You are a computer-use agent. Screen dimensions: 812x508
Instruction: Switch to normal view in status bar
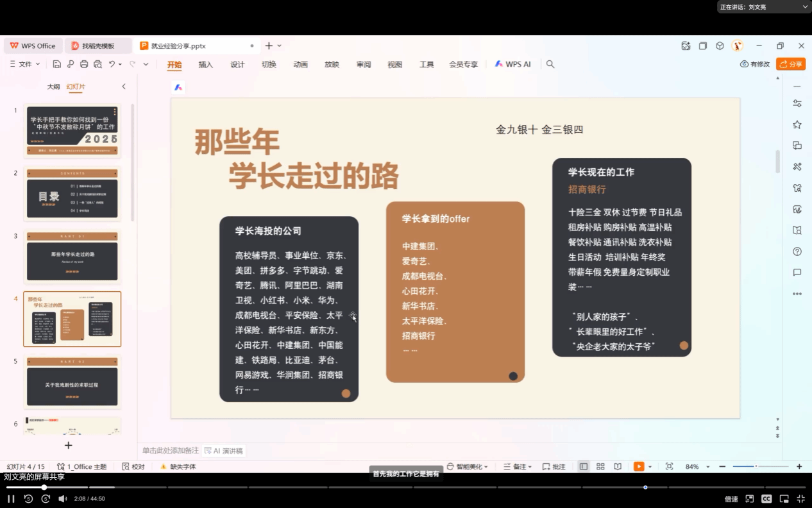click(x=584, y=466)
